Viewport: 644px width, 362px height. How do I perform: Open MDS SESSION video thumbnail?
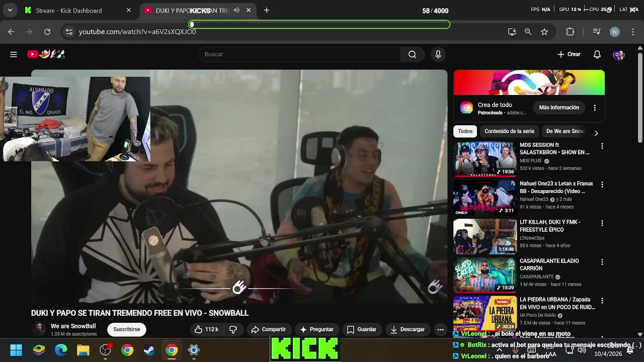pos(485,159)
